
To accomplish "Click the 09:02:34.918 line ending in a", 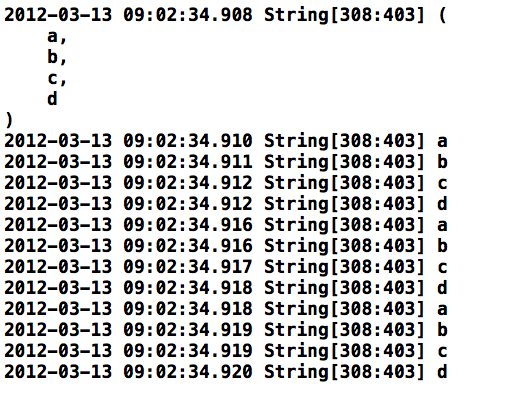I will (x=225, y=309).
